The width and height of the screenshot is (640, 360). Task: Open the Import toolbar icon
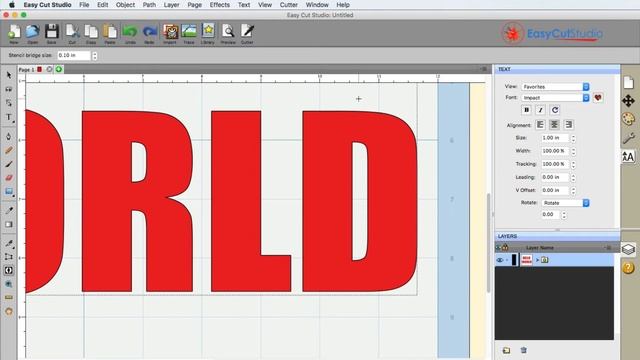pos(170,33)
